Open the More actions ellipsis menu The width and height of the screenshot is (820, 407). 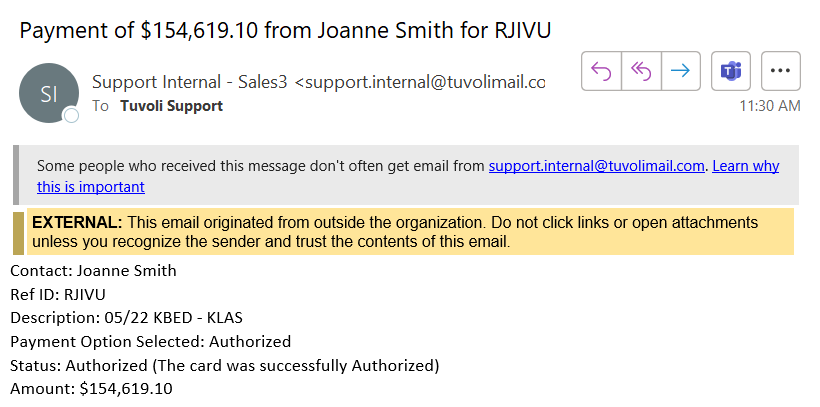click(781, 71)
